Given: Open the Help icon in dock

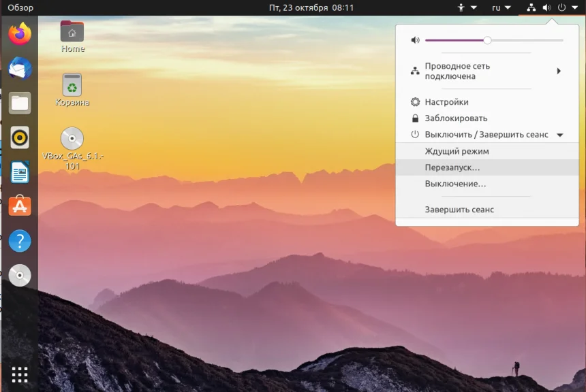Looking at the screenshot, I should click(20, 241).
